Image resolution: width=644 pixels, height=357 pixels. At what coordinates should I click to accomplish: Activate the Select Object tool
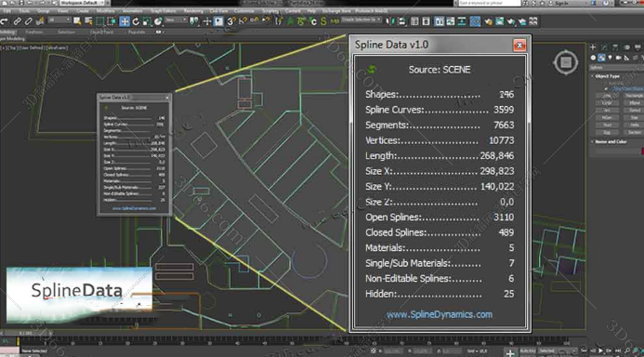[x=77, y=21]
